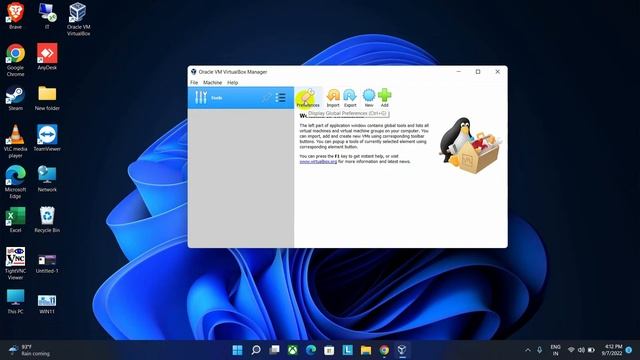
Task: Click the battery tray icon
Action: coord(591,350)
